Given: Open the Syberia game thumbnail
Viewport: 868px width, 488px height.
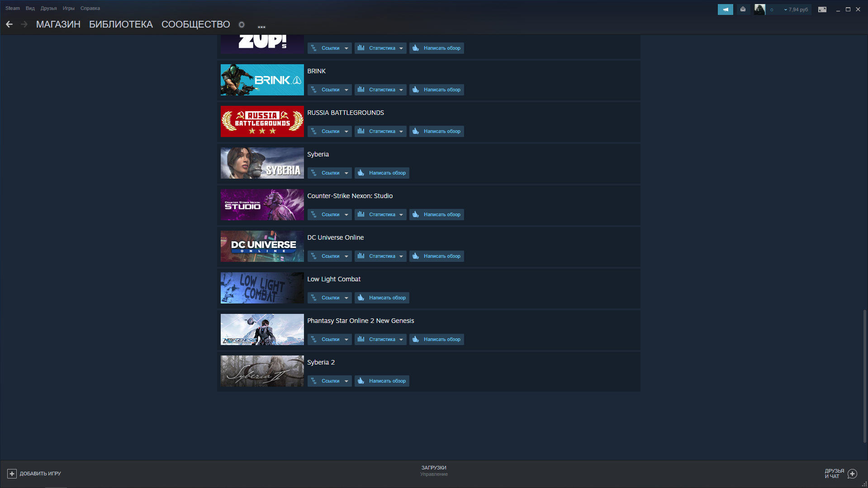Looking at the screenshot, I should pos(262,163).
